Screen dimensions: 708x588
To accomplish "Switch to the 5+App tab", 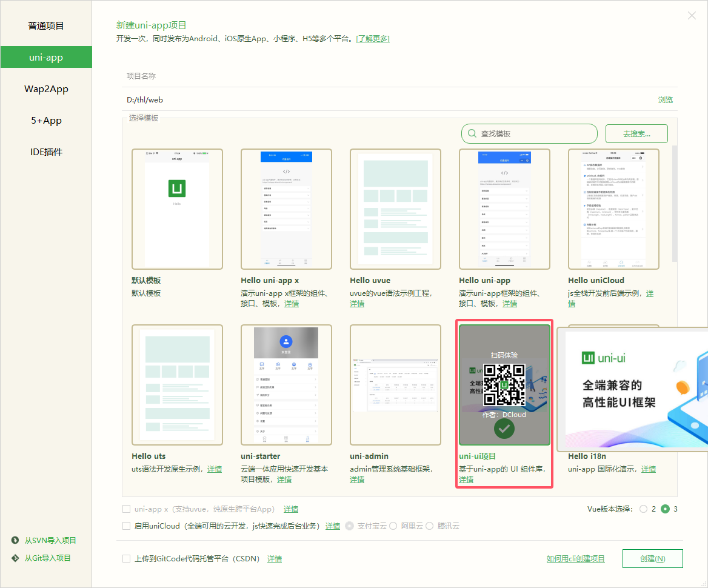I will point(46,121).
